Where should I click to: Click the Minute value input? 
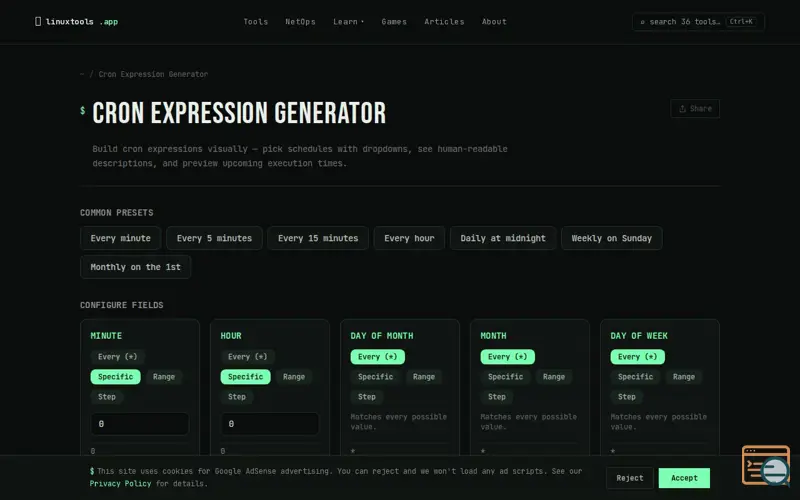[x=140, y=424]
